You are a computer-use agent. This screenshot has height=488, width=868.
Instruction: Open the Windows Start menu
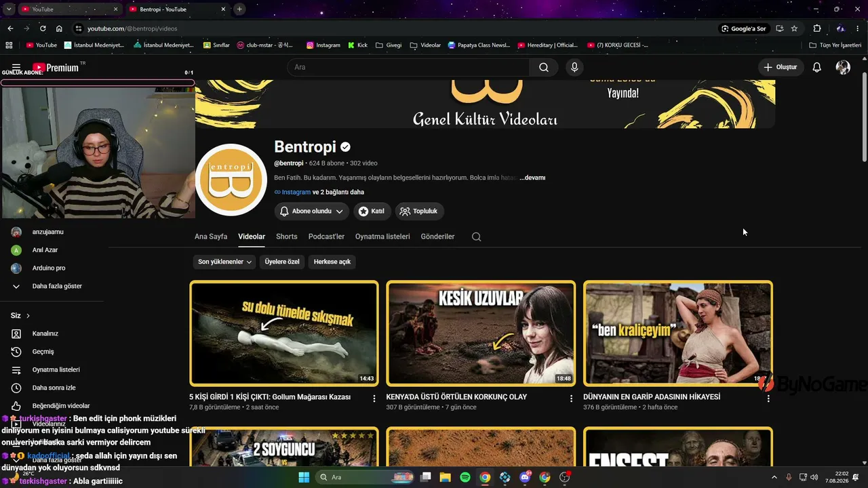click(x=303, y=477)
